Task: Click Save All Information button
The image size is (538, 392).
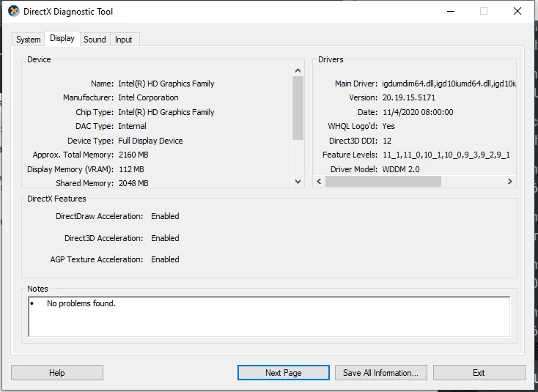Action: pos(381,373)
